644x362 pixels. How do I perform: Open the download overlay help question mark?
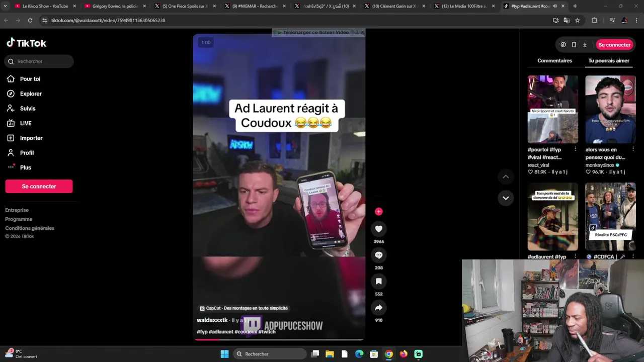click(x=357, y=32)
